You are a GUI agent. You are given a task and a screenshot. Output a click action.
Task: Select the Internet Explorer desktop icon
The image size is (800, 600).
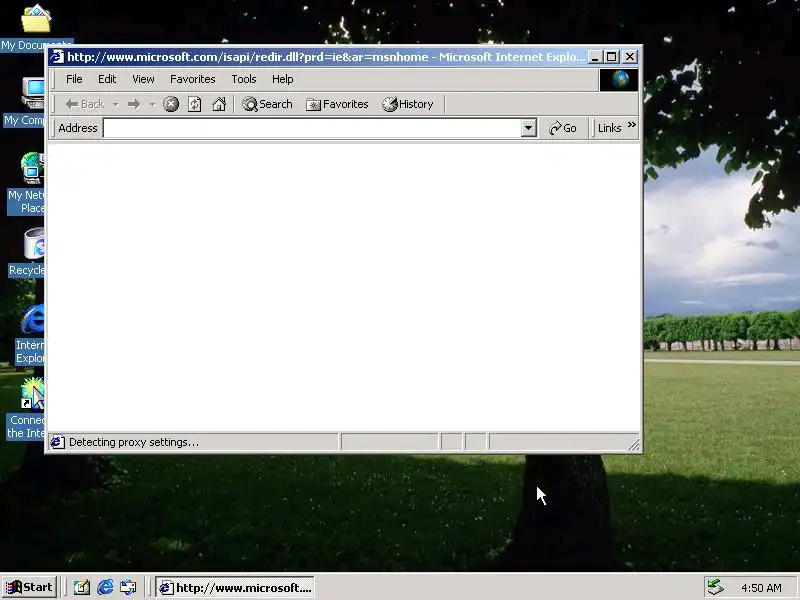click(x=30, y=334)
